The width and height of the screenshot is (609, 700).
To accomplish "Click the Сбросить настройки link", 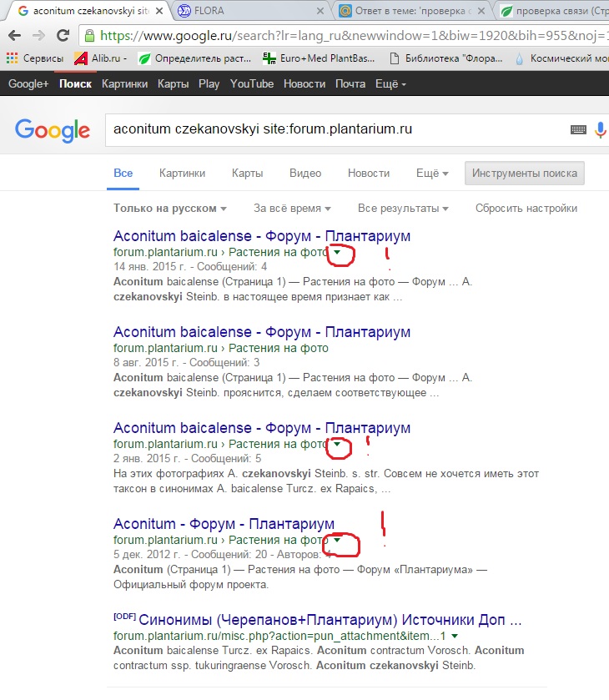I will click(x=526, y=209).
